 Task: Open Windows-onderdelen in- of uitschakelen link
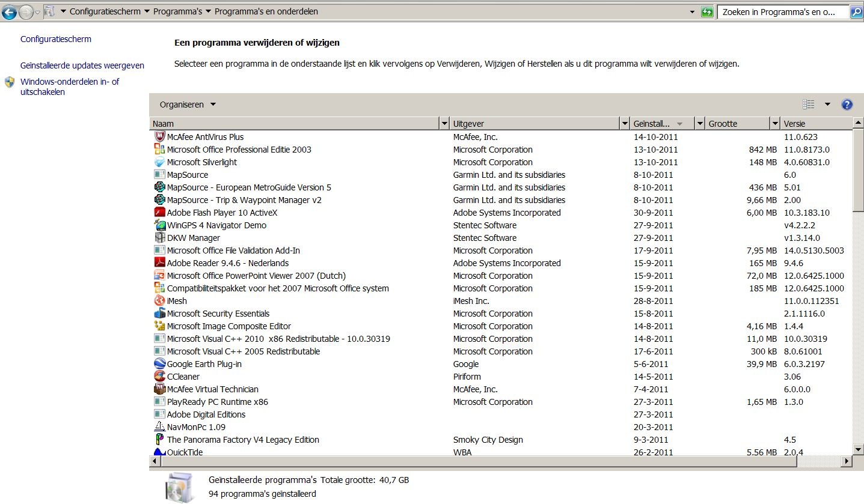(70, 87)
